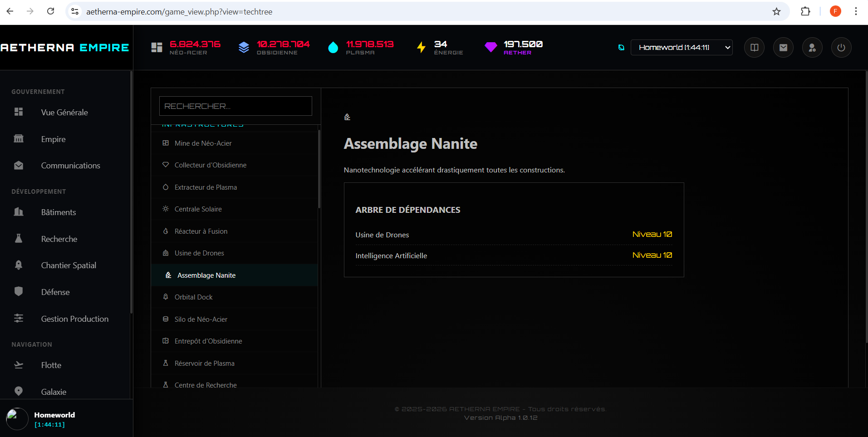Click the Usine de Drones dependency
The image size is (868, 437).
point(382,235)
